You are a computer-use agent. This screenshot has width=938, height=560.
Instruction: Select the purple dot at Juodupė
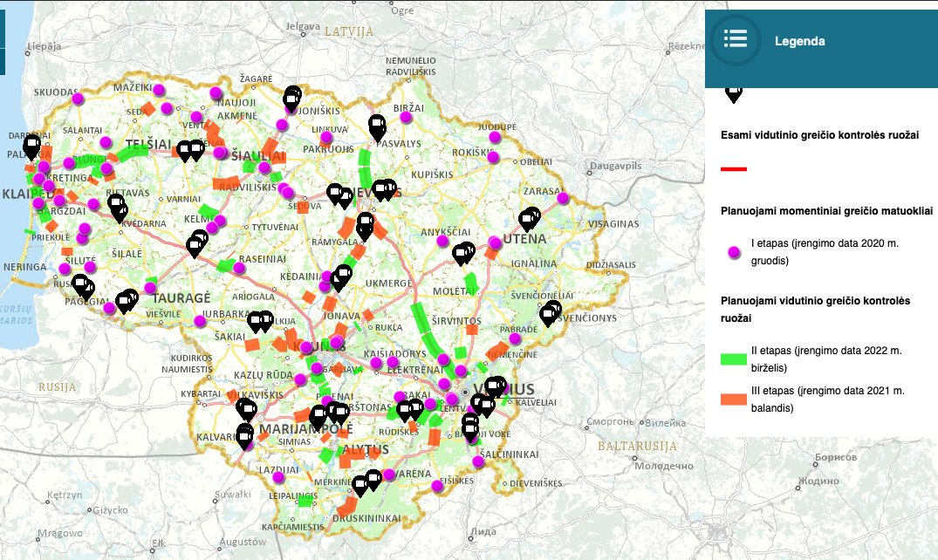496,137
